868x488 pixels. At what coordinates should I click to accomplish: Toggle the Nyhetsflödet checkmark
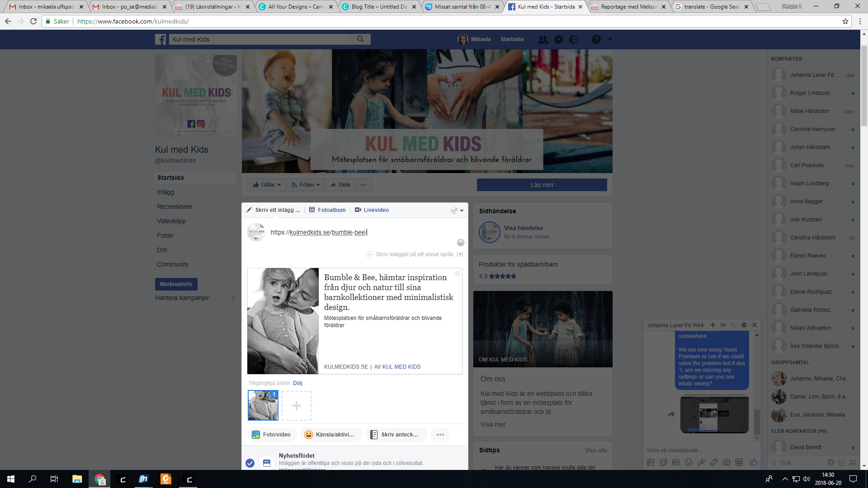pos(250,463)
